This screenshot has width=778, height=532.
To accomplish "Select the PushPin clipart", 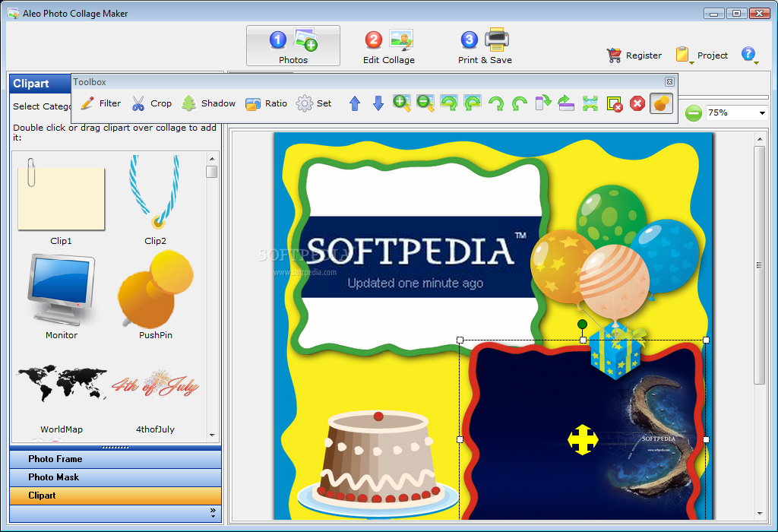I will [155, 296].
